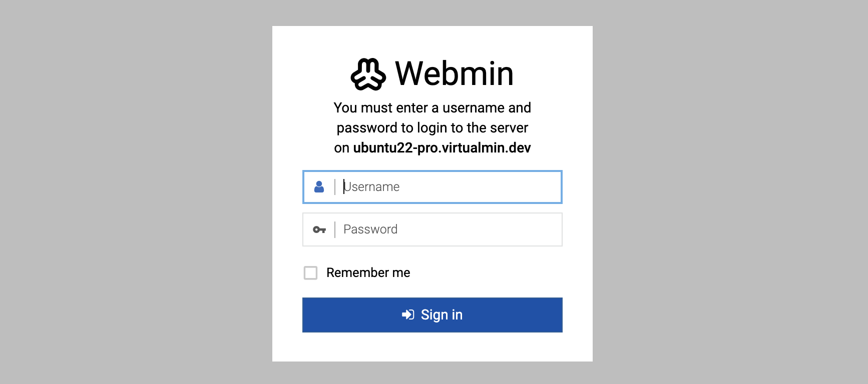Click the Username placeholder text
Screen dimensions: 868x384
(371, 187)
